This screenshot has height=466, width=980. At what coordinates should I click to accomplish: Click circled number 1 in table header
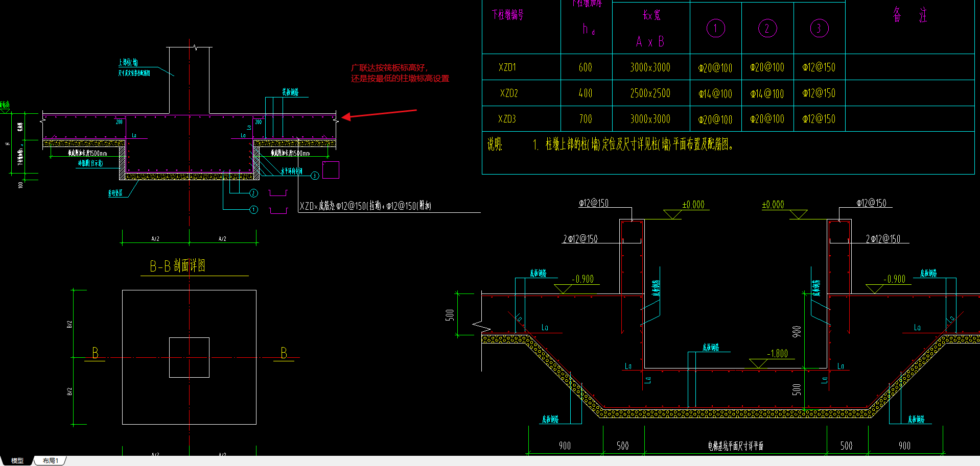[716, 28]
